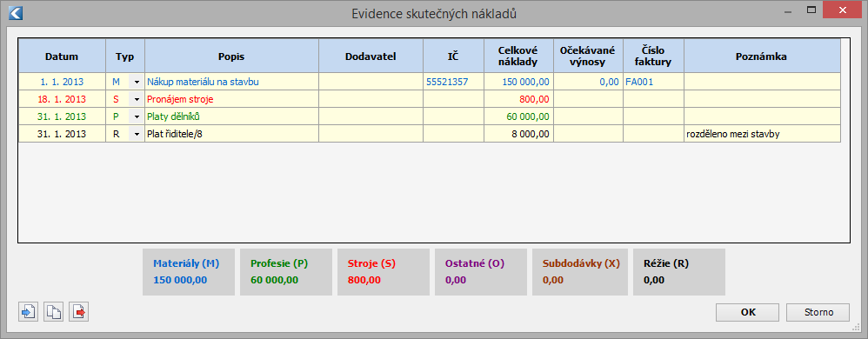Click the cost value 60 000,00 in table
The width and height of the screenshot is (868, 339).
coord(528,116)
